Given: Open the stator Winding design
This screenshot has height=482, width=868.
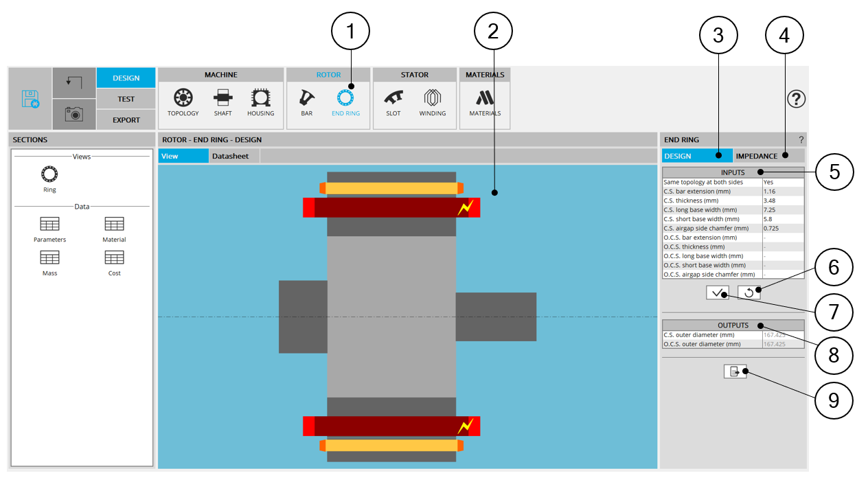Looking at the screenshot, I should click(432, 102).
